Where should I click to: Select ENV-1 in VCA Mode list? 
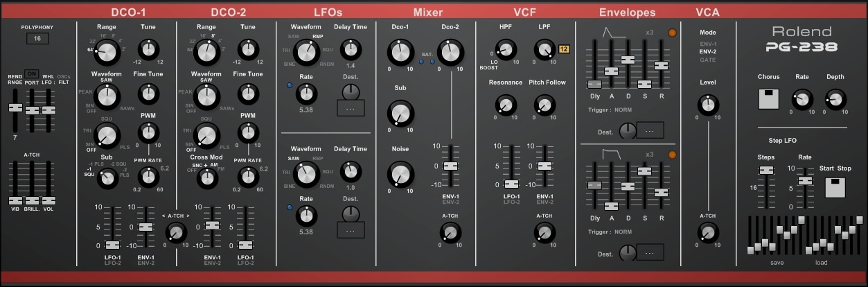pyautogui.click(x=708, y=43)
